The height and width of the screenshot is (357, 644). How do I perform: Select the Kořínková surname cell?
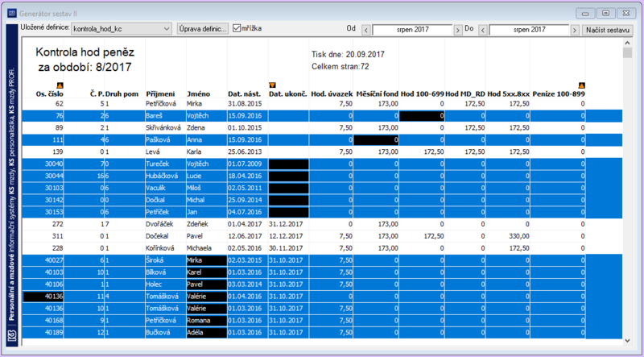coord(165,248)
